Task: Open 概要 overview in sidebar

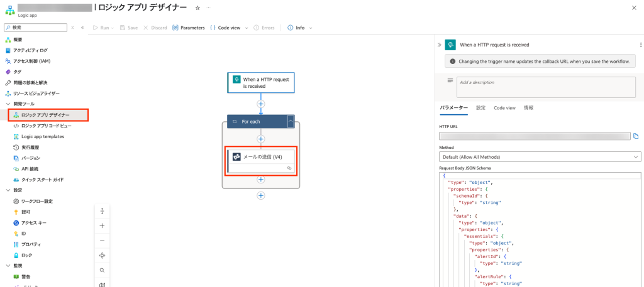Action: click(18, 40)
